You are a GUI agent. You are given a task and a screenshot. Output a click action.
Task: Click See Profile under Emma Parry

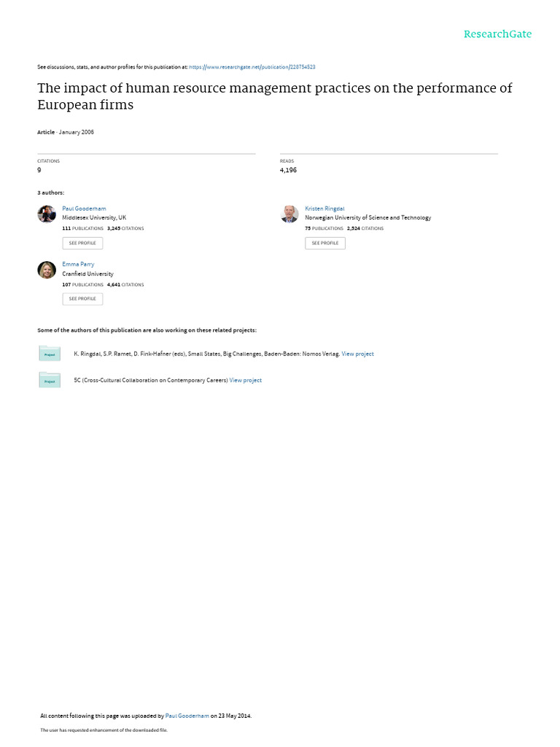click(x=82, y=298)
